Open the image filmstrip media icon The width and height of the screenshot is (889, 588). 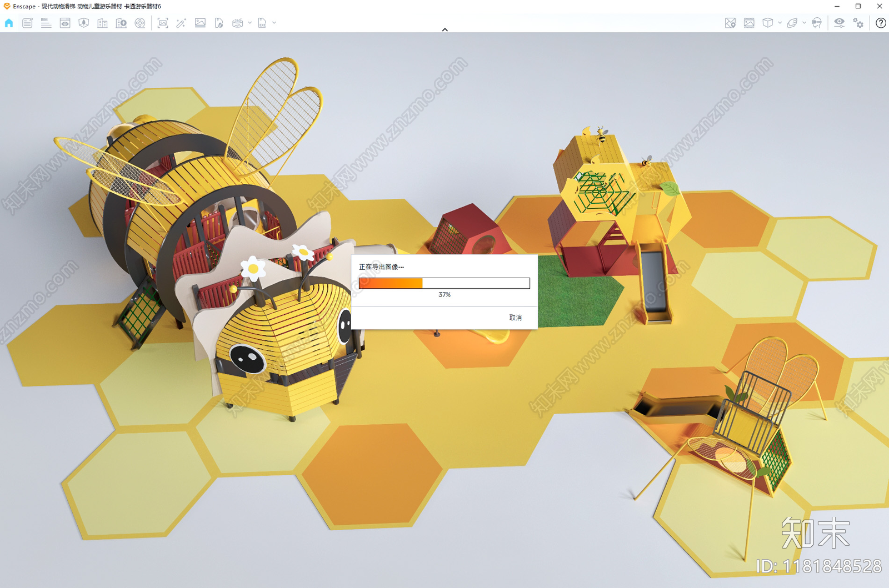[x=749, y=23]
